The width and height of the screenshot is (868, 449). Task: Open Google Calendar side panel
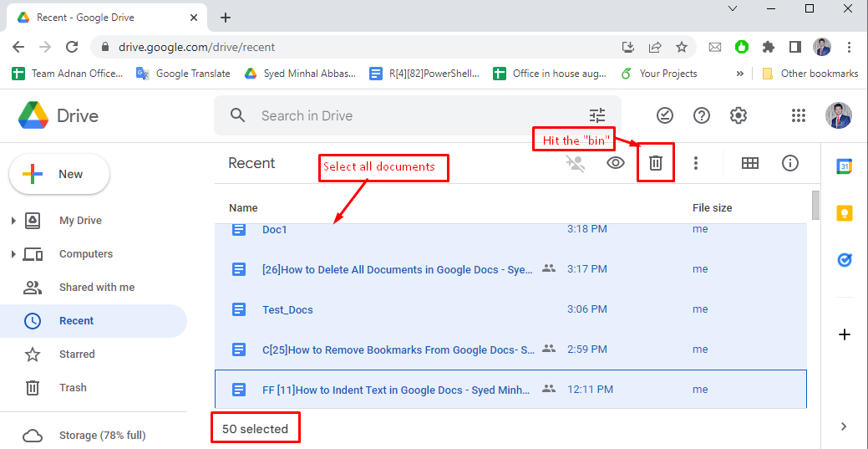[844, 166]
